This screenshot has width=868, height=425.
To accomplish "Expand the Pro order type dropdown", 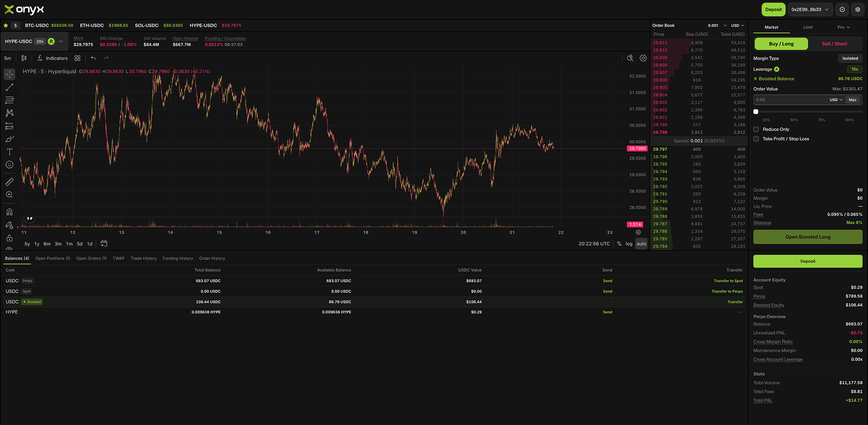I will click(x=843, y=27).
